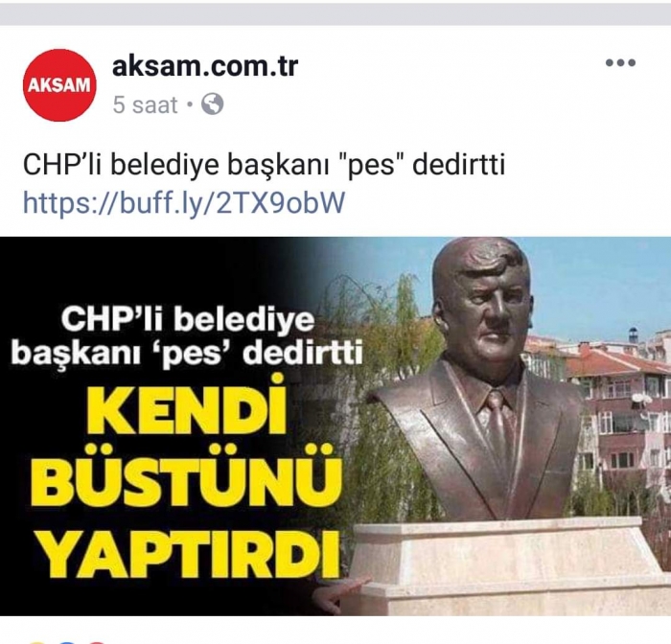Viewport: 671px width, 644px height.
Task: Open the three-dot post options menu
Action: (620, 63)
